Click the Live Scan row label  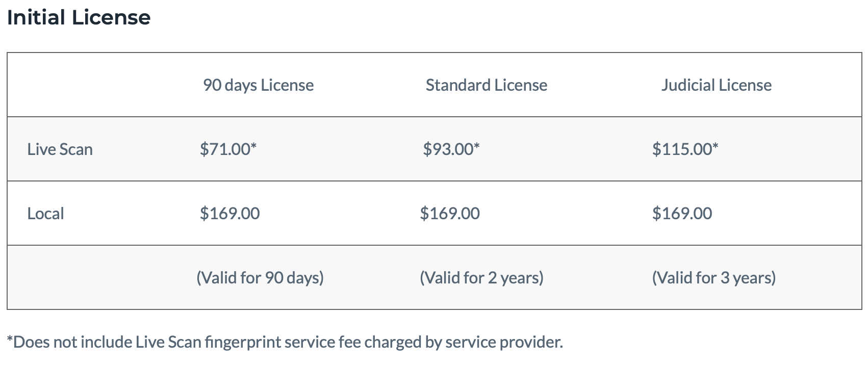[x=60, y=149]
